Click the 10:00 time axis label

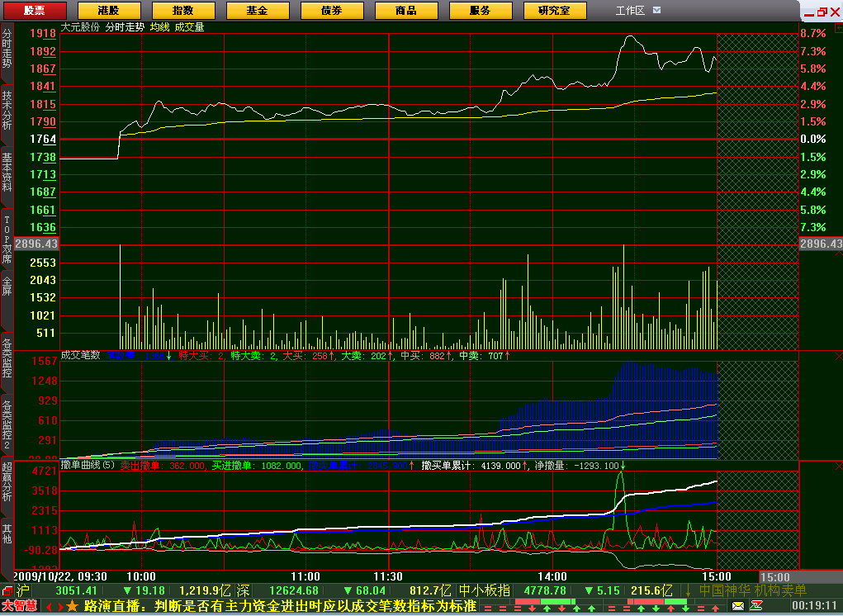click(141, 576)
